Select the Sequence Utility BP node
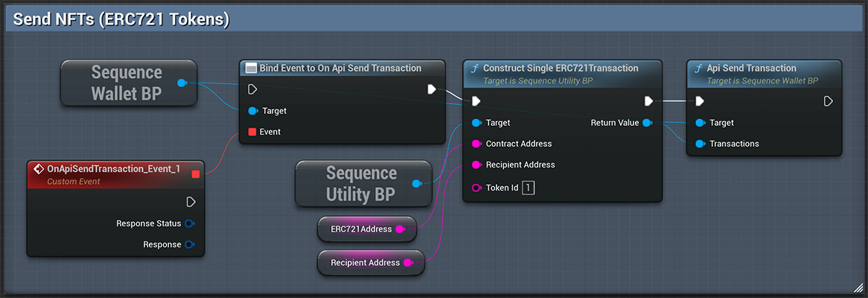The image size is (868, 298). pos(362,183)
